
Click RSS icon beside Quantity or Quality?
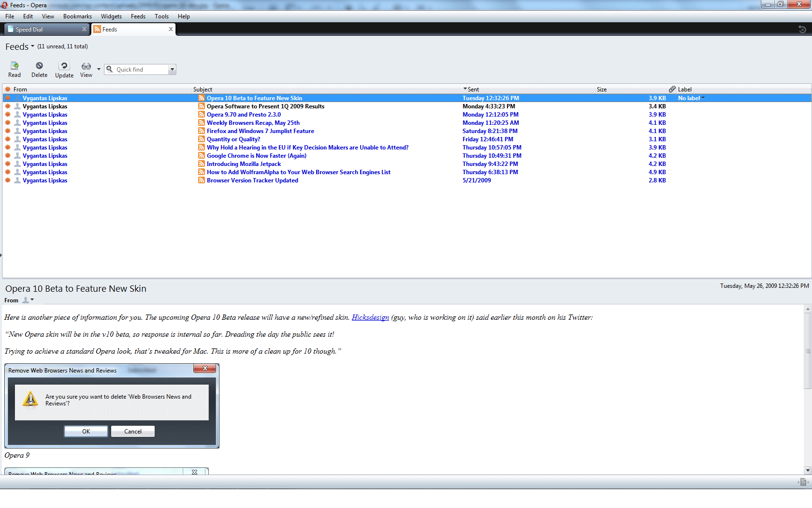202,139
